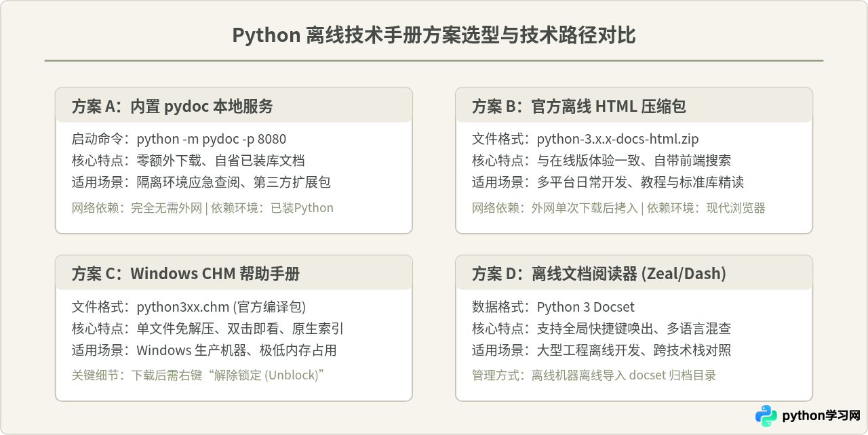Click the line "适用场景：大型工程离线开发、跨技术栈对照"
The height and width of the screenshot is (435, 868).
(x=601, y=350)
